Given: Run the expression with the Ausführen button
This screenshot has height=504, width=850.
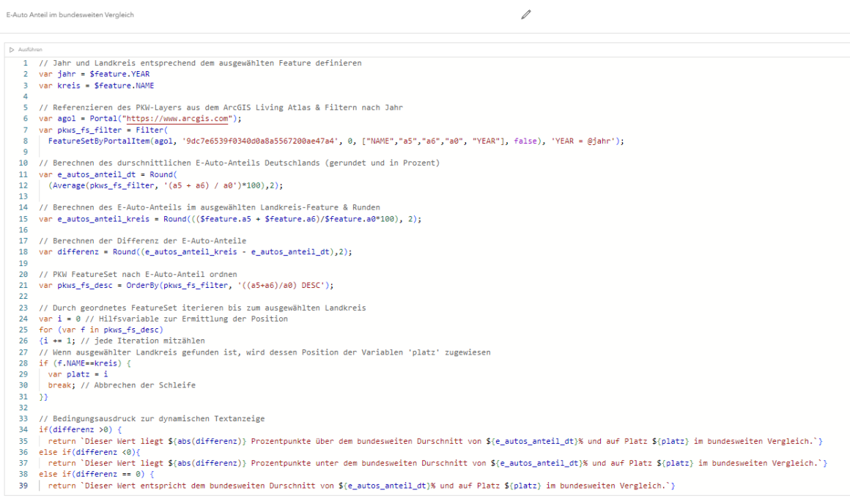Looking at the screenshot, I should click(26, 49).
